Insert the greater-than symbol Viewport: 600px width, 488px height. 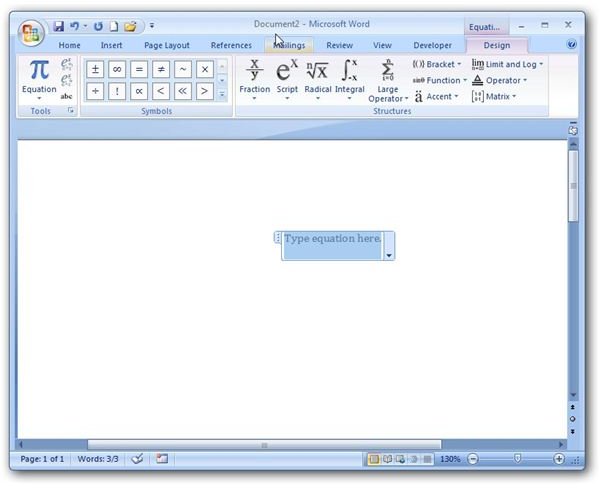pyautogui.click(x=205, y=91)
